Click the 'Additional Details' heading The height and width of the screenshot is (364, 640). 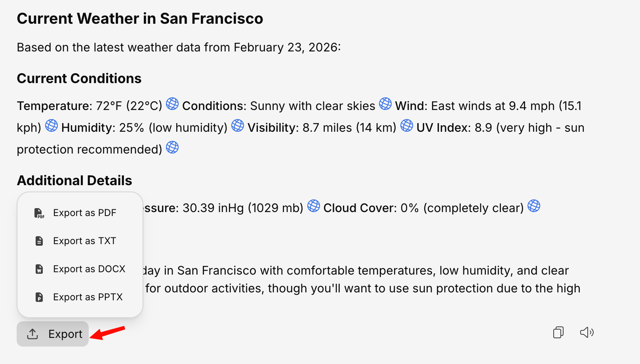click(74, 180)
